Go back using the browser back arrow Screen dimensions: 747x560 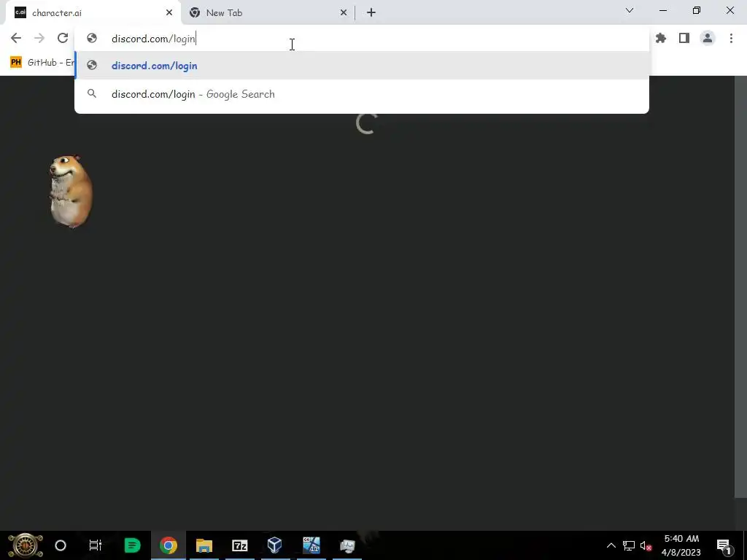(x=16, y=38)
